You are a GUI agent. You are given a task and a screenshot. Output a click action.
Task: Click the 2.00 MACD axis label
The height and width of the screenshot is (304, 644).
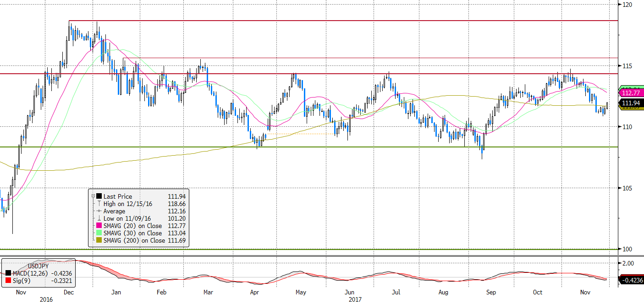click(628, 263)
